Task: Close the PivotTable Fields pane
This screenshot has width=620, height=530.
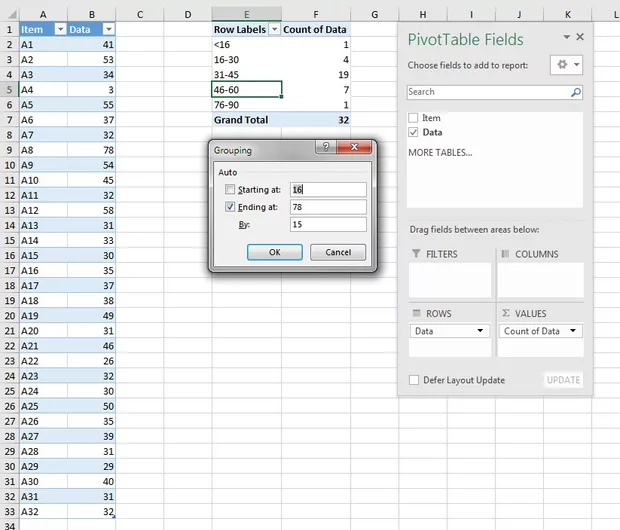Action: tap(580, 37)
